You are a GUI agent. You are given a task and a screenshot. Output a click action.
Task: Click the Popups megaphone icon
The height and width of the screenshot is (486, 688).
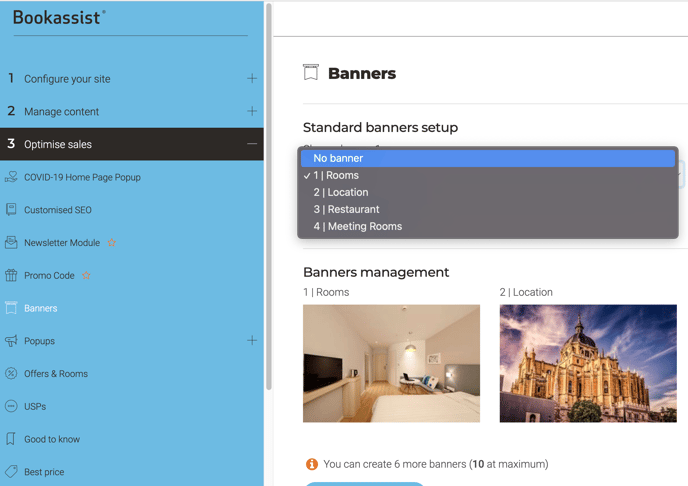(x=11, y=341)
